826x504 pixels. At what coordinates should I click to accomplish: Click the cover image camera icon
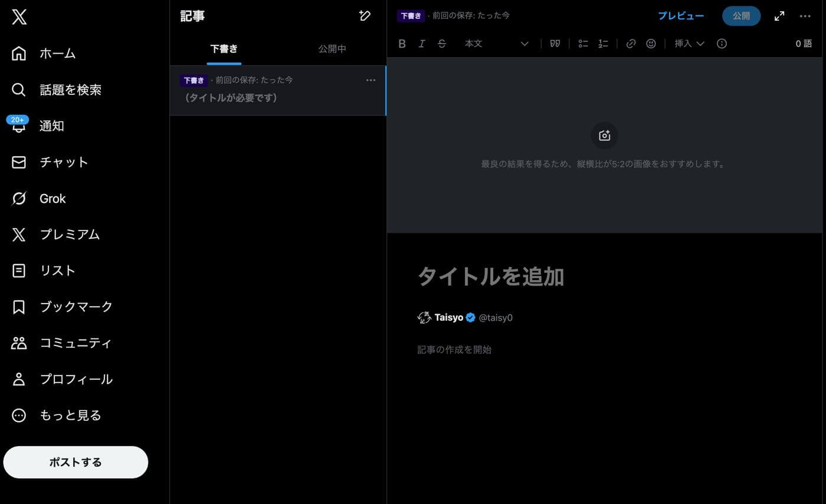[604, 135]
